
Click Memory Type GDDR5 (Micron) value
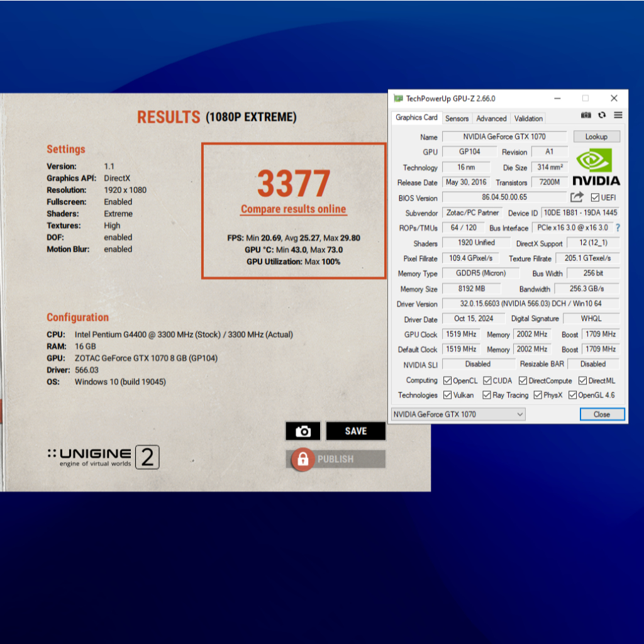(x=480, y=274)
